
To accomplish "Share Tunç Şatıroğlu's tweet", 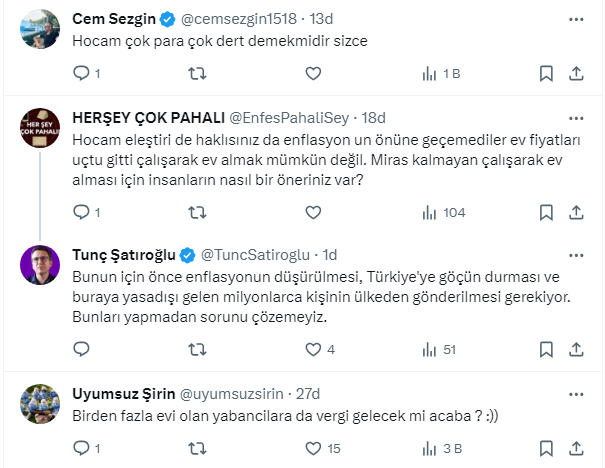I will tap(576, 349).
